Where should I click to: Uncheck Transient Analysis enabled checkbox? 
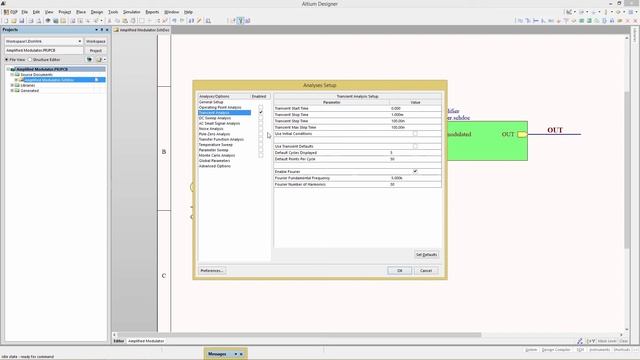click(260, 112)
